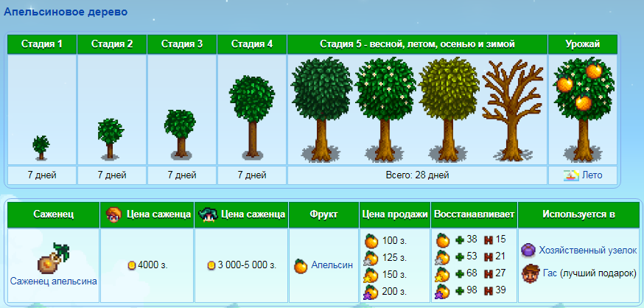Click the Всего: 28 дней cell
The width and height of the screenshot is (644, 308).
417,175
